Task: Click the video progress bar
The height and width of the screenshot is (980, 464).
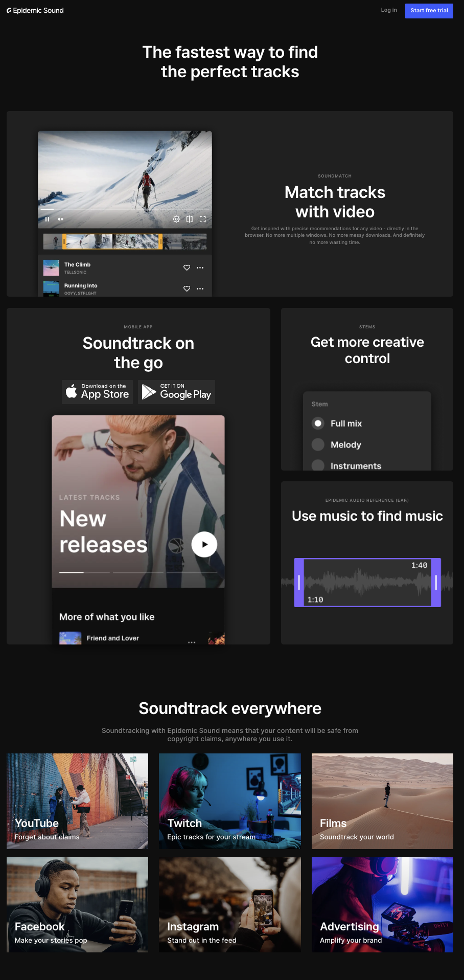Action: 125,209
